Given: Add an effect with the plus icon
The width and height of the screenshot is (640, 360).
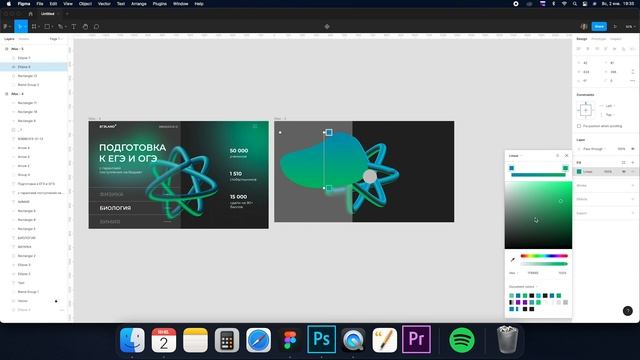Looking at the screenshot, I should coord(633,199).
